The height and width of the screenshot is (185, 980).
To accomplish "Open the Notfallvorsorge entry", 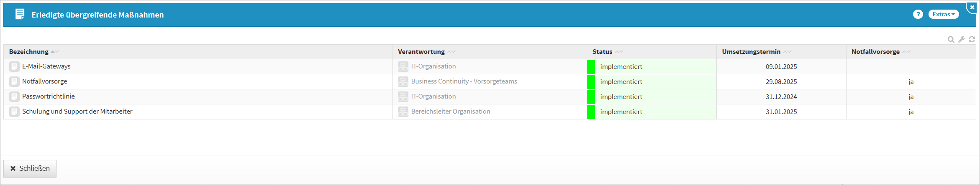I will [45, 81].
